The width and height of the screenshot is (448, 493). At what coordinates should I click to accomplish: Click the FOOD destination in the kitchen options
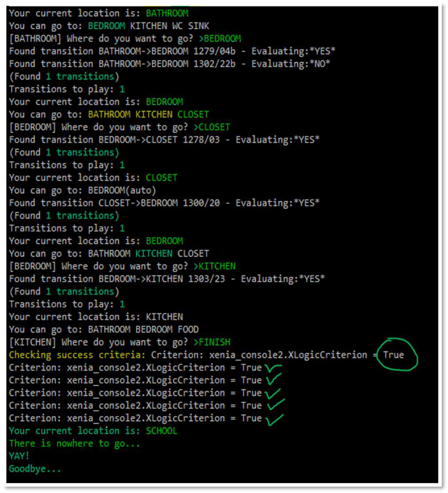(x=188, y=329)
